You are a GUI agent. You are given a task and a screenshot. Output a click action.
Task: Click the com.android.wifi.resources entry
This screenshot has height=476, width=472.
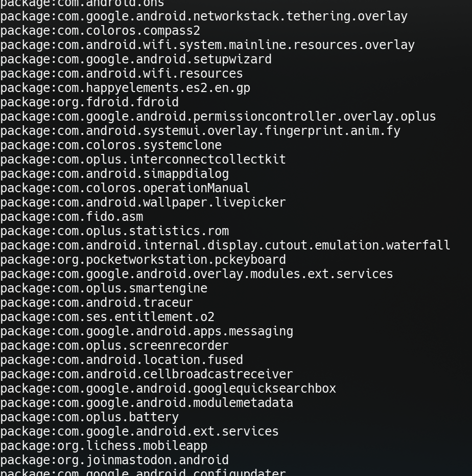[x=122, y=74]
